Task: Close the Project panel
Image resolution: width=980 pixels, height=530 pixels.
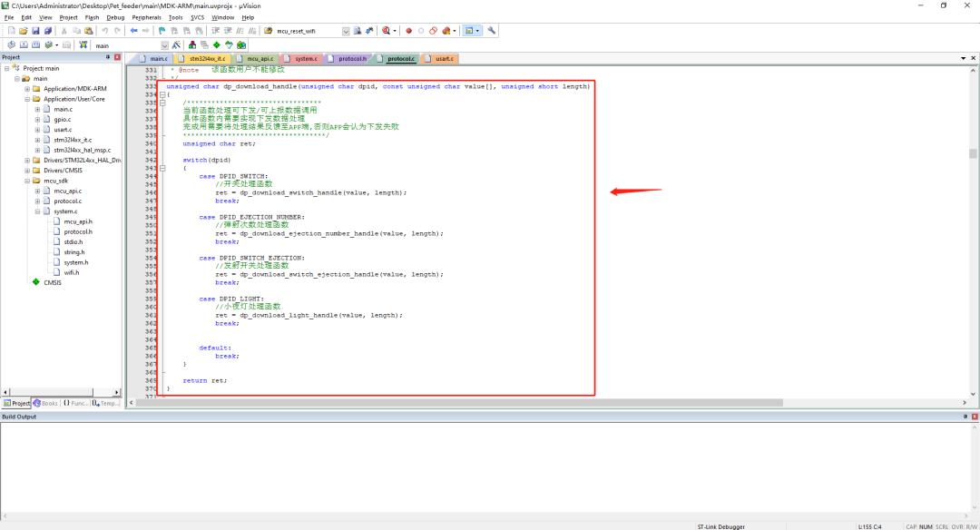Action: coord(117,57)
